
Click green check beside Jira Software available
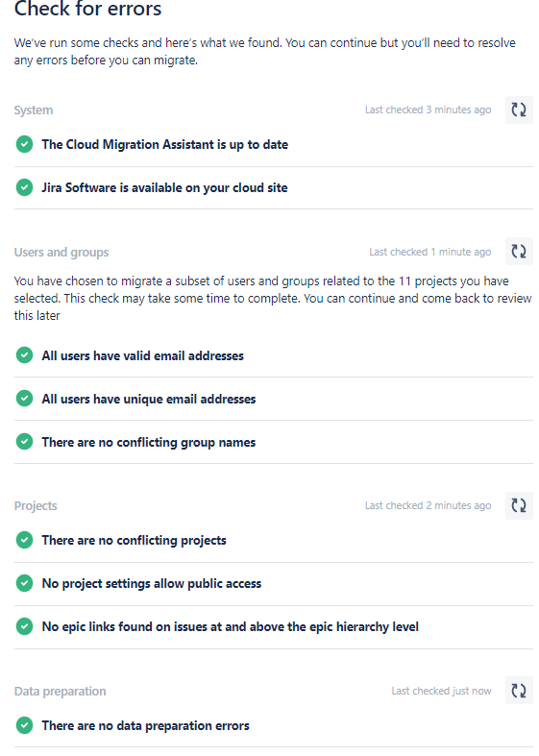25,187
